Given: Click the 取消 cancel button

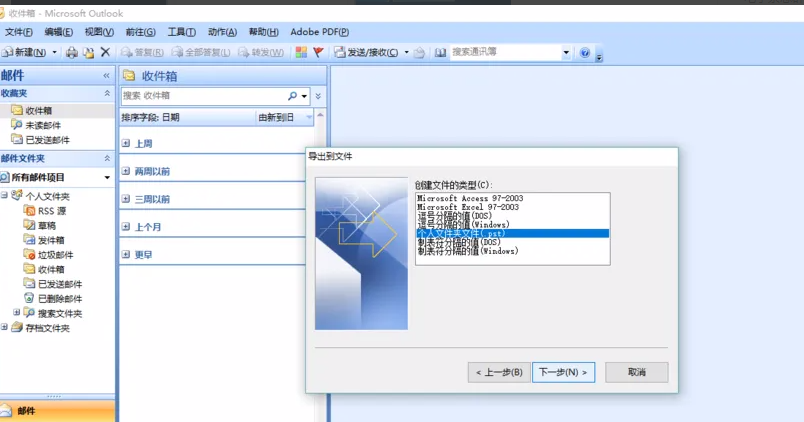Looking at the screenshot, I should (637, 372).
